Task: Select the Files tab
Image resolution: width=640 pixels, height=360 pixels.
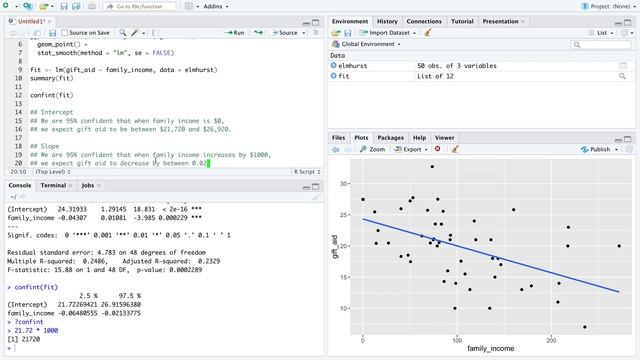Action: pos(338,138)
